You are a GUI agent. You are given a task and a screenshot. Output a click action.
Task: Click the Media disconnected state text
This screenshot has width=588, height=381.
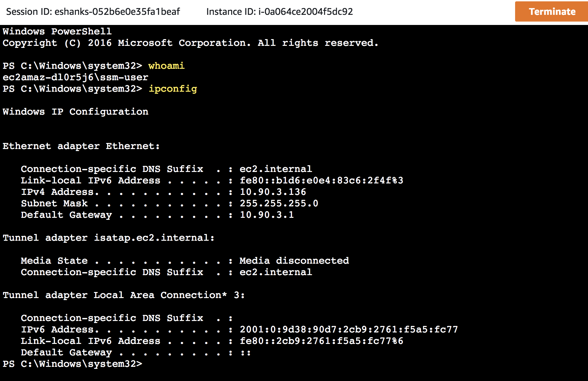click(x=294, y=261)
